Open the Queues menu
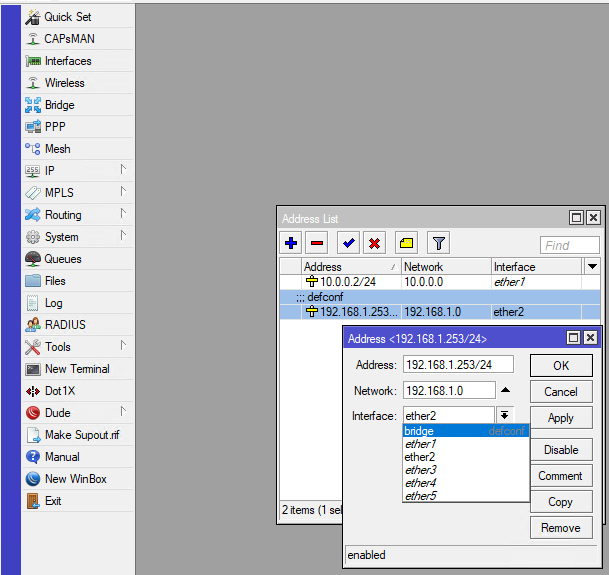609x575 pixels. pyautogui.click(x=78, y=259)
